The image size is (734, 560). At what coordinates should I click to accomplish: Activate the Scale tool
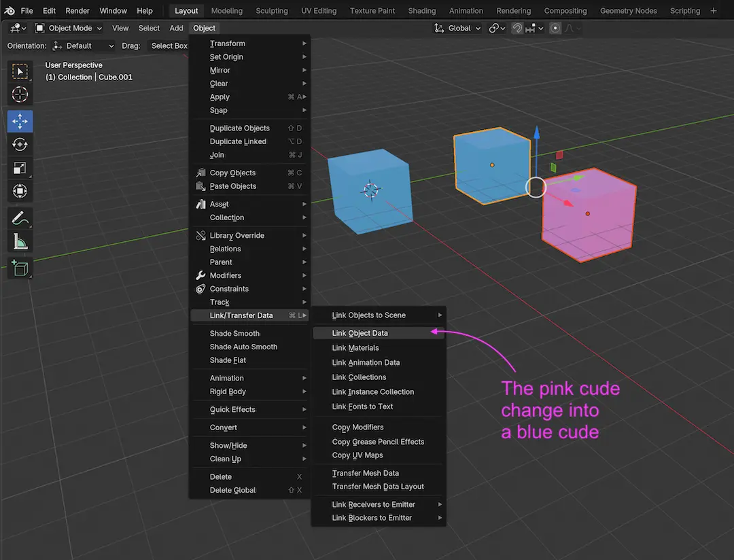tap(20, 168)
